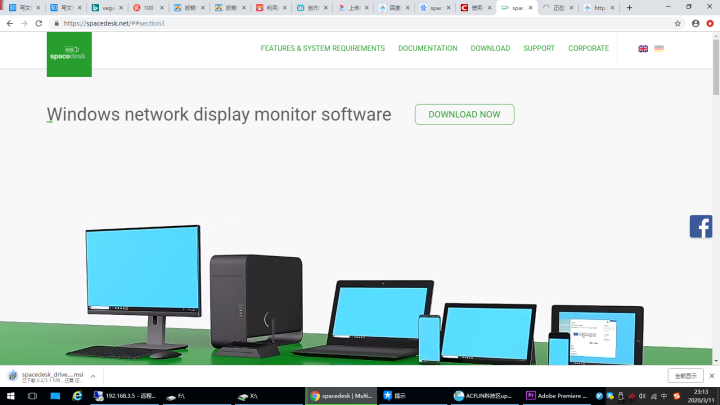Open the F:\ drive taskbar window
Screen dimensions: 720x405
click(197, 396)
